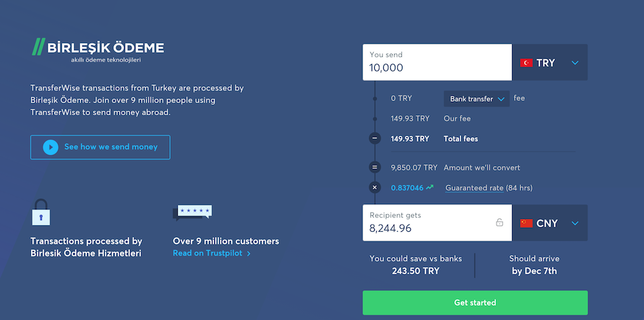Click the Guaranteed rate link
Viewport: 644px width, 320px height.
[475, 188]
